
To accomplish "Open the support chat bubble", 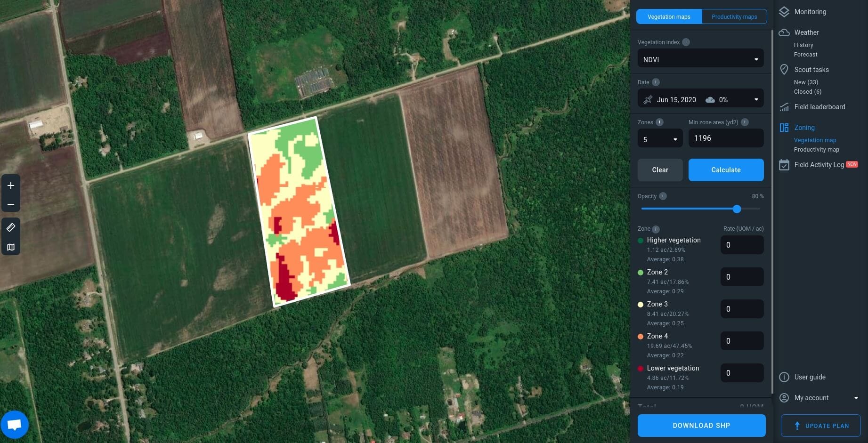I will coord(14,424).
